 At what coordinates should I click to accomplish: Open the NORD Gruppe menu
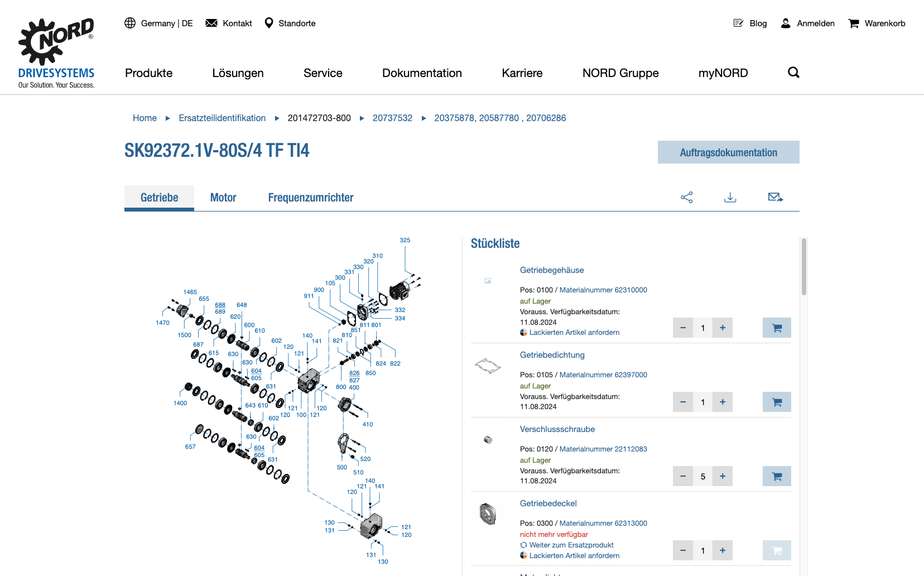point(620,73)
